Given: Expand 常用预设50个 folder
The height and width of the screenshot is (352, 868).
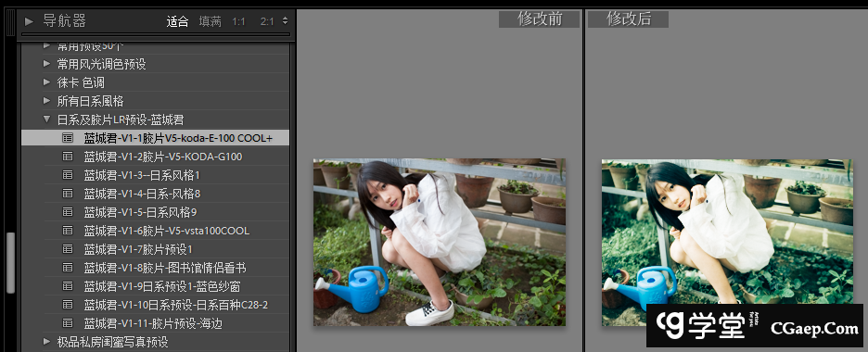Looking at the screenshot, I should (47, 46).
